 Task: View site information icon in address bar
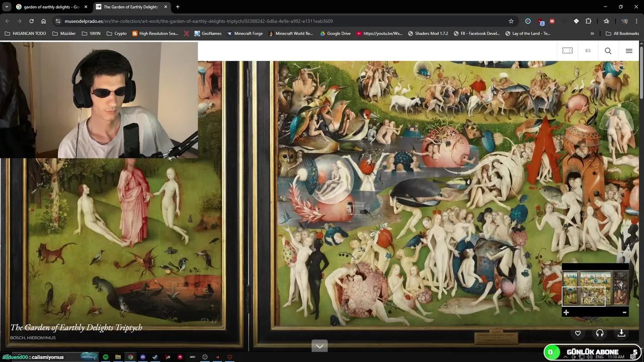click(58, 21)
